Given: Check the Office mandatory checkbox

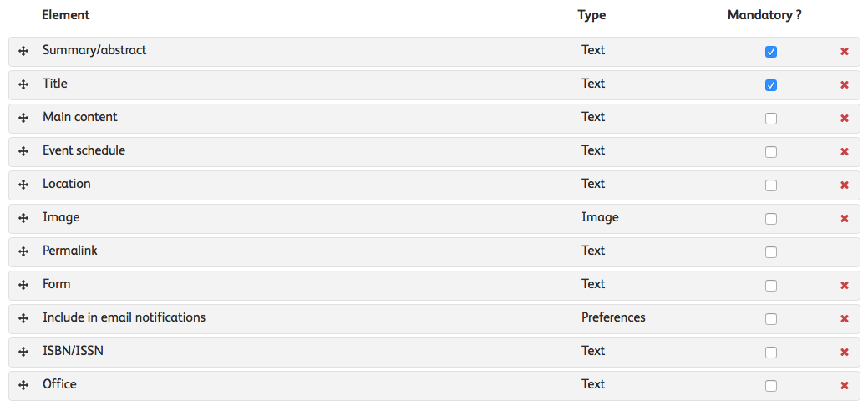Looking at the screenshot, I should coord(771,386).
